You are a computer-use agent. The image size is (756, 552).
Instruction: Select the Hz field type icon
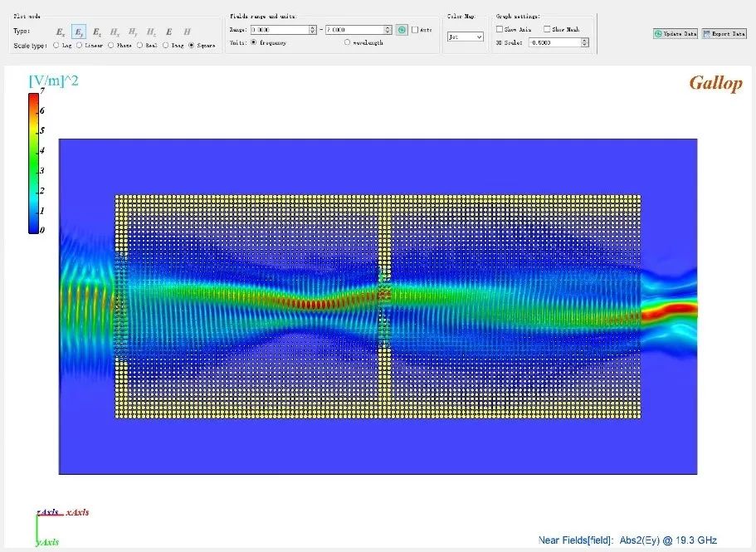(150, 32)
